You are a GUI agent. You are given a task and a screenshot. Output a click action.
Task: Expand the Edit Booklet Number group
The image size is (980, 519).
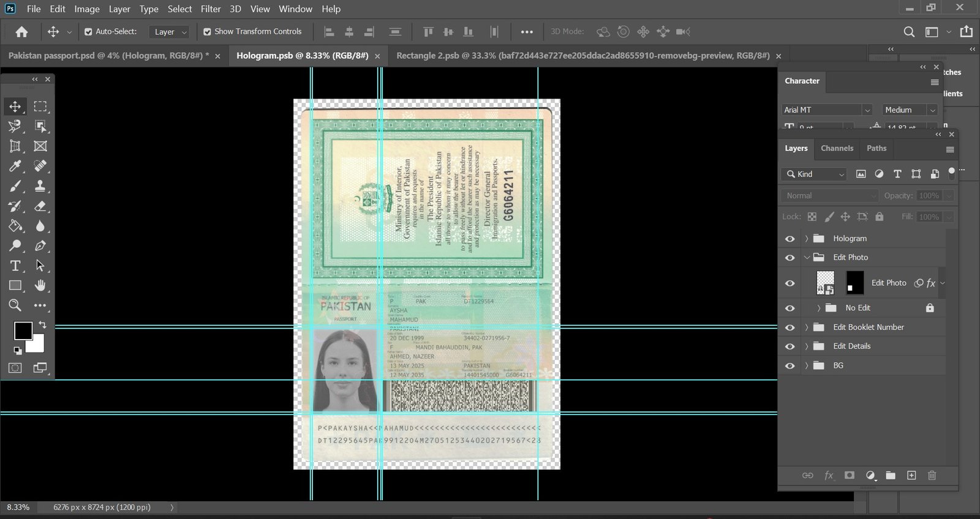807,327
